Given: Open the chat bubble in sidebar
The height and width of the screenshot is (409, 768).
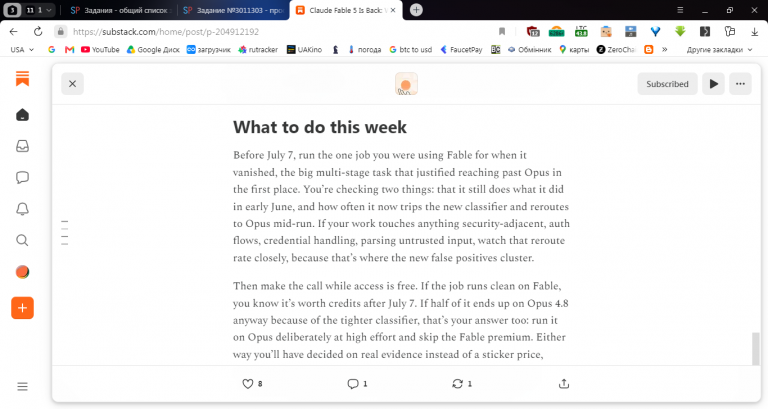Looking at the screenshot, I should click(23, 177).
